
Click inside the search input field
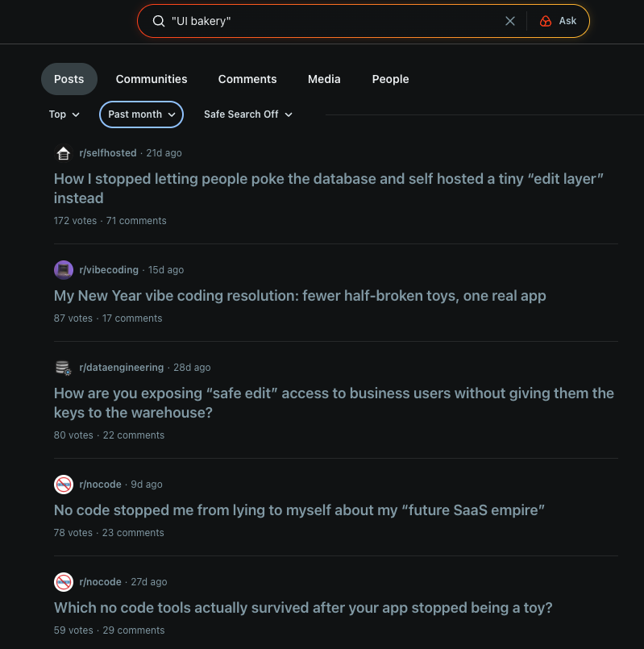(x=322, y=21)
